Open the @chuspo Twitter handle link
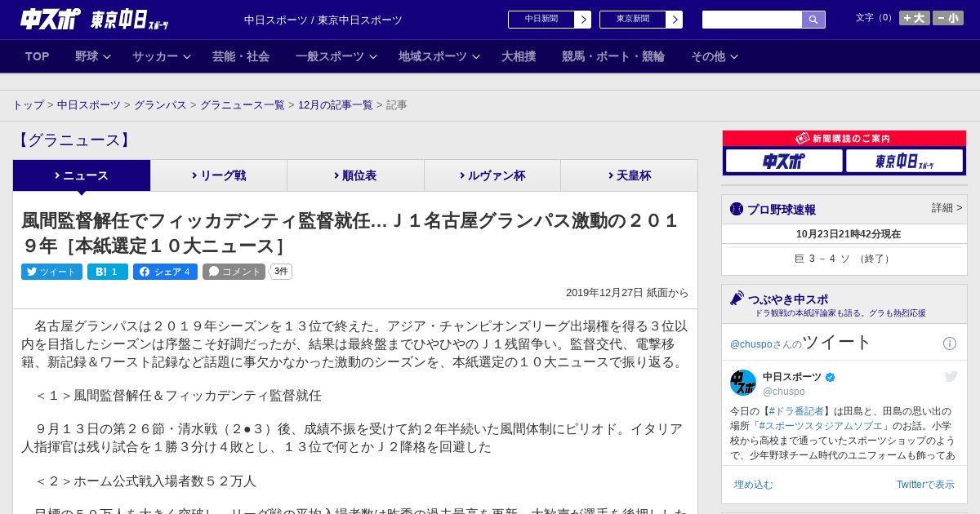Viewport: 980px width, 514px height. (x=751, y=344)
